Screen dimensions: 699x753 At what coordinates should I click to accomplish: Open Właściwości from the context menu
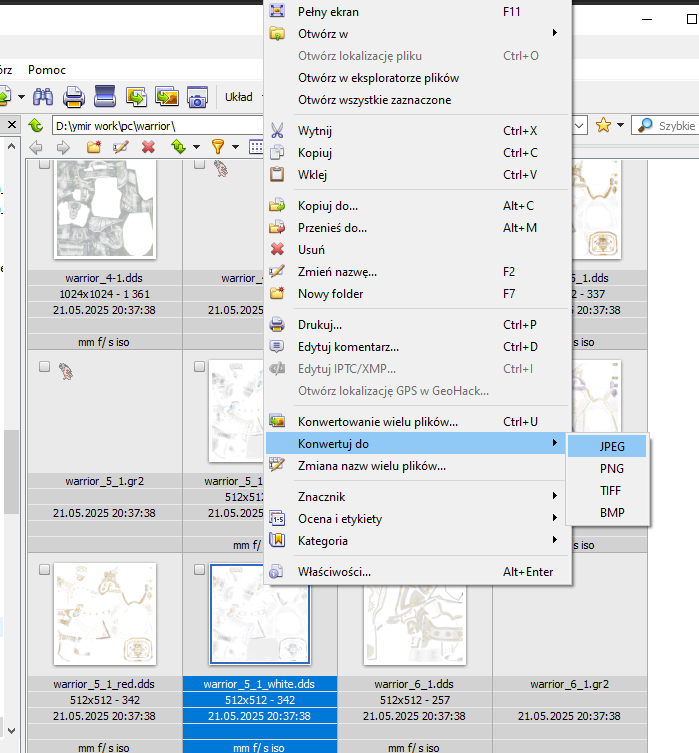334,572
